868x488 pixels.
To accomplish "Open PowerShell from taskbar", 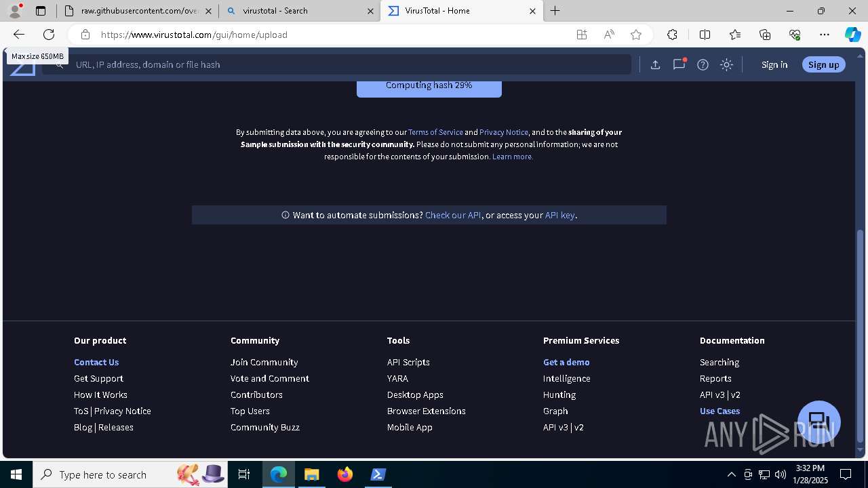I will (x=378, y=474).
